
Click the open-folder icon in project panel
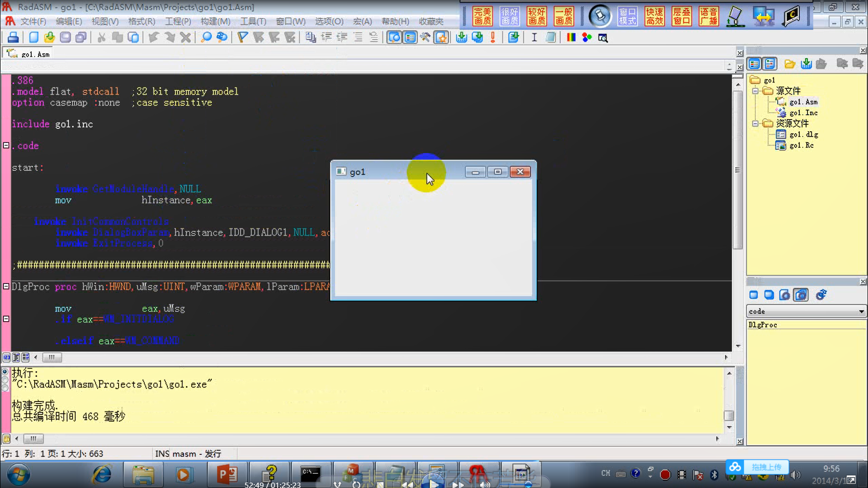(790, 64)
